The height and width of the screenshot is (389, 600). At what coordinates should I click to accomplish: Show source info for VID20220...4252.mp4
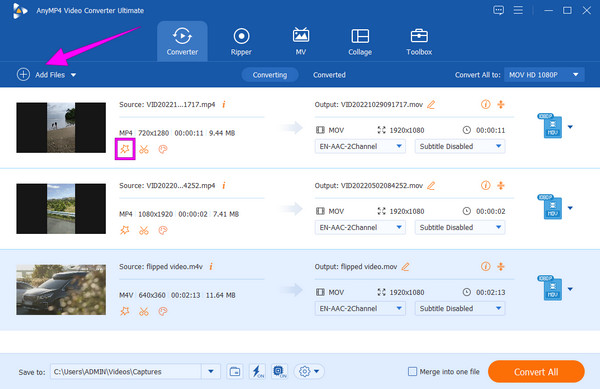[224, 185]
